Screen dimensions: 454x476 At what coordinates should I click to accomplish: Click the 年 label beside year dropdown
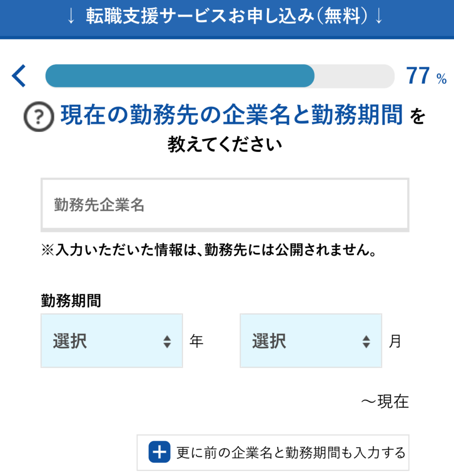coord(197,342)
